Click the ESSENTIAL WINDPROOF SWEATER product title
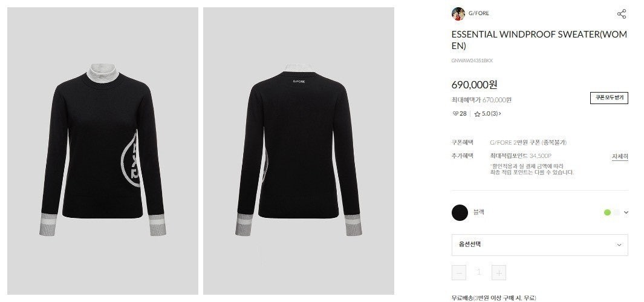The image size is (644, 302). [x=539, y=41]
